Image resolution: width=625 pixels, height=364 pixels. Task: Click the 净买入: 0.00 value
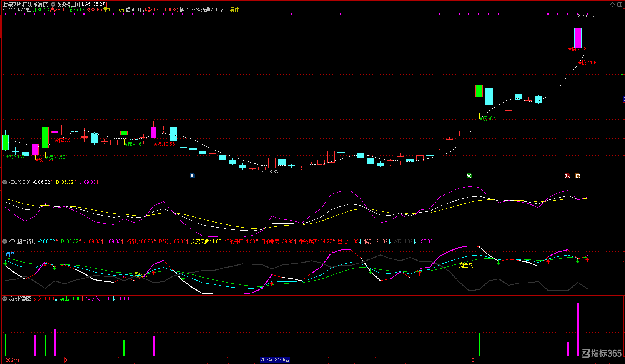(101, 299)
